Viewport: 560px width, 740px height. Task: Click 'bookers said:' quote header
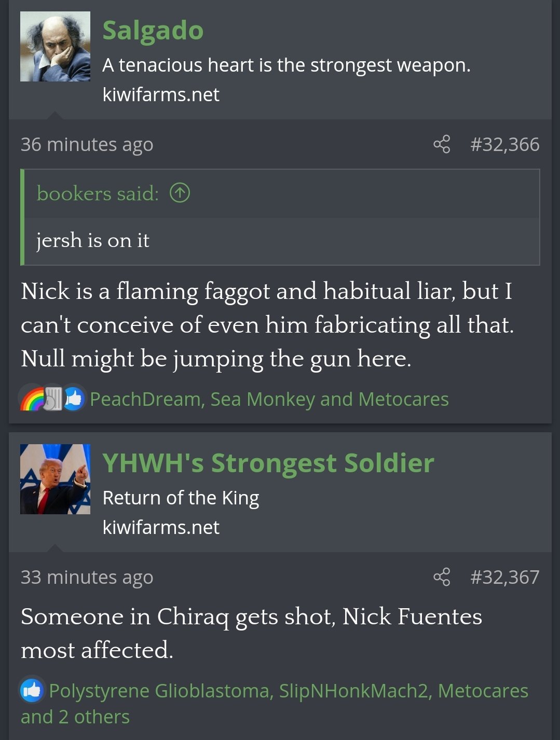pos(98,194)
